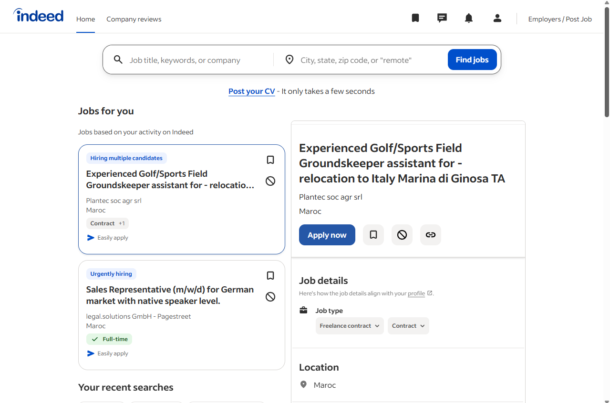Click not interested icon beside Apply now

point(402,235)
